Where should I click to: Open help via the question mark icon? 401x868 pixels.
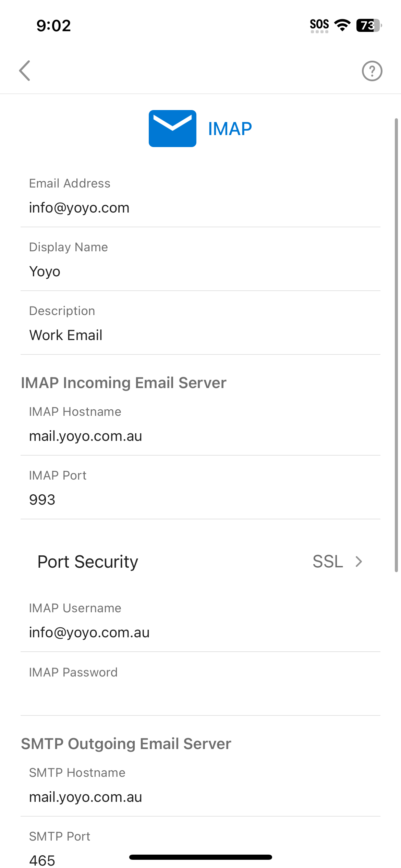[x=372, y=71]
